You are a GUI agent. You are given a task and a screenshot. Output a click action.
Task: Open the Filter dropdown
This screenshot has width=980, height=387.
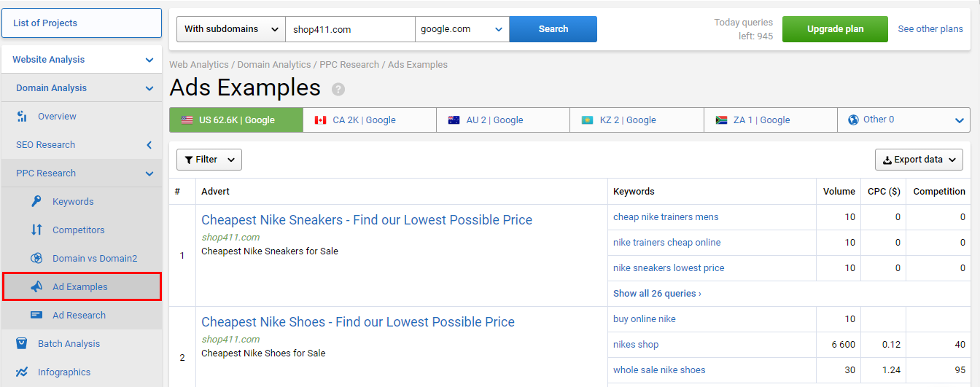point(209,160)
